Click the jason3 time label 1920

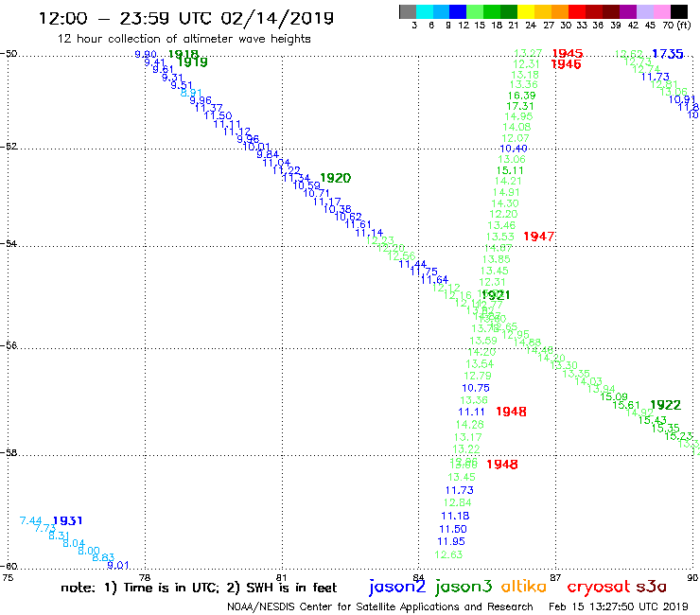click(336, 178)
